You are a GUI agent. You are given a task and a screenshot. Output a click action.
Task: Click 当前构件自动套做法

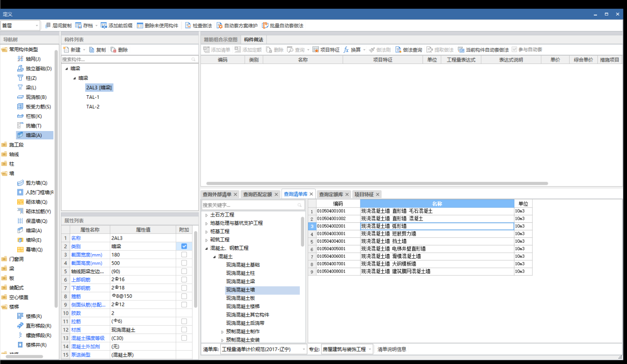click(483, 50)
